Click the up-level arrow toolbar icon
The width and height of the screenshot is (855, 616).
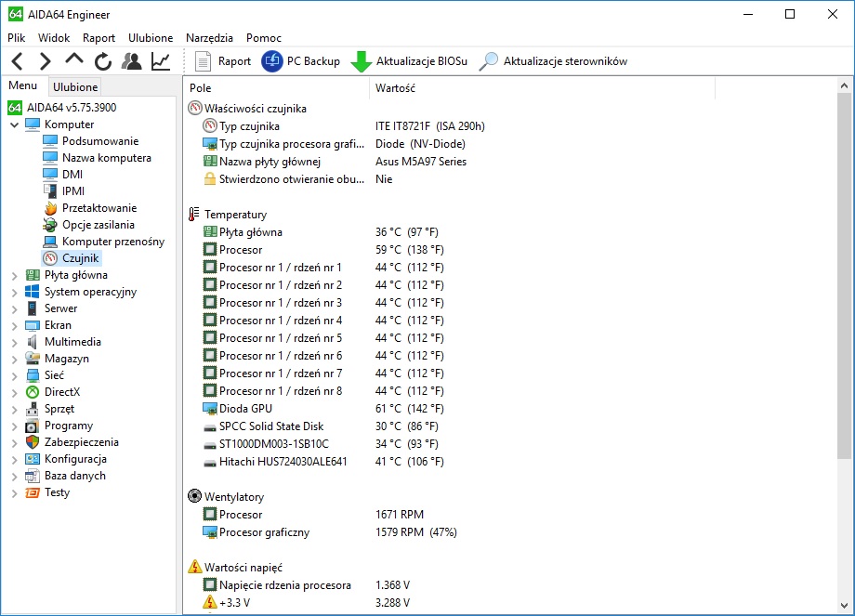click(x=74, y=59)
